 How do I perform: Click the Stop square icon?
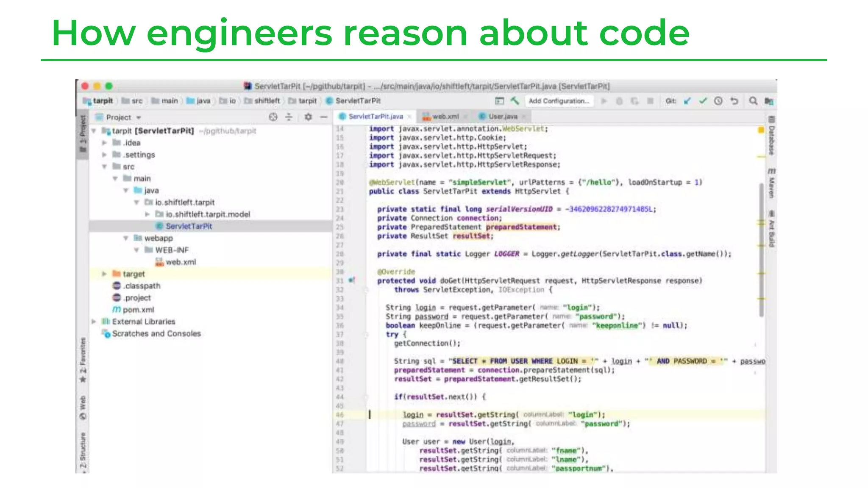pos(650,101)
